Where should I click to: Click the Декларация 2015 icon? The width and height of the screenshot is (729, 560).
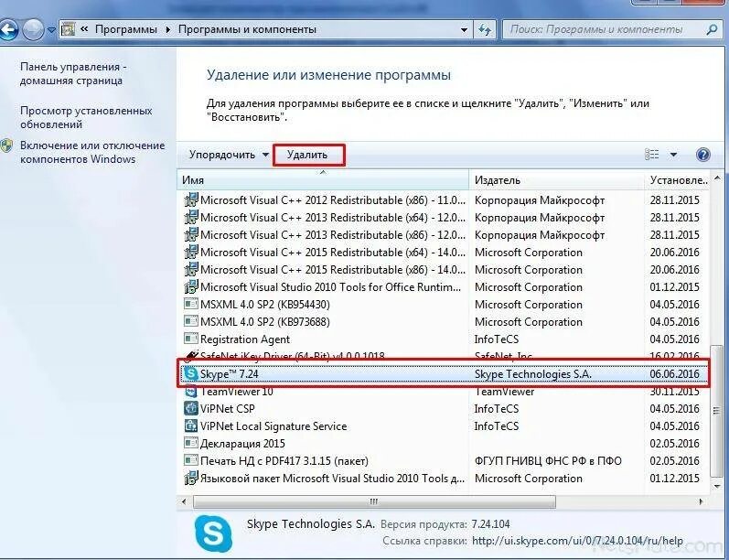191,443
